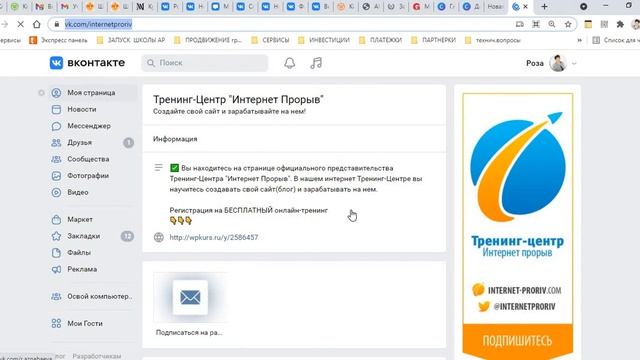Open 'Мессенджер' in sidebar
Screen dimensions: 640x360
89,126
